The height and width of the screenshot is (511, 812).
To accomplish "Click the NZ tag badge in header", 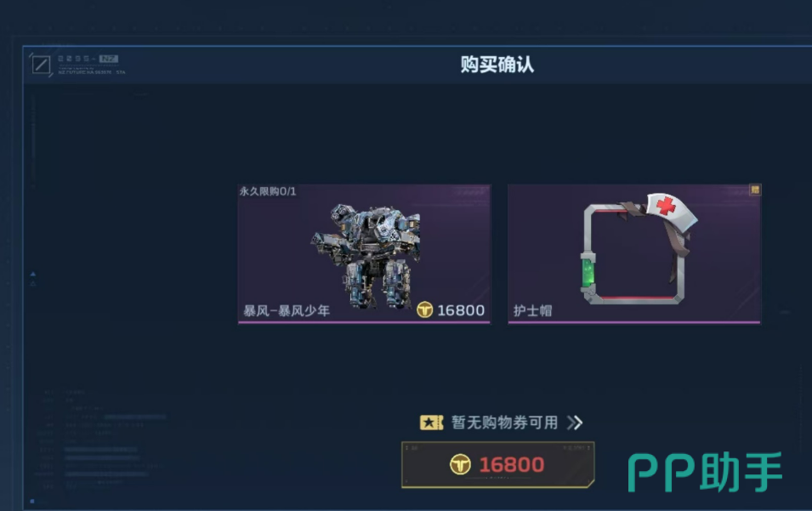I will [109, 59].
